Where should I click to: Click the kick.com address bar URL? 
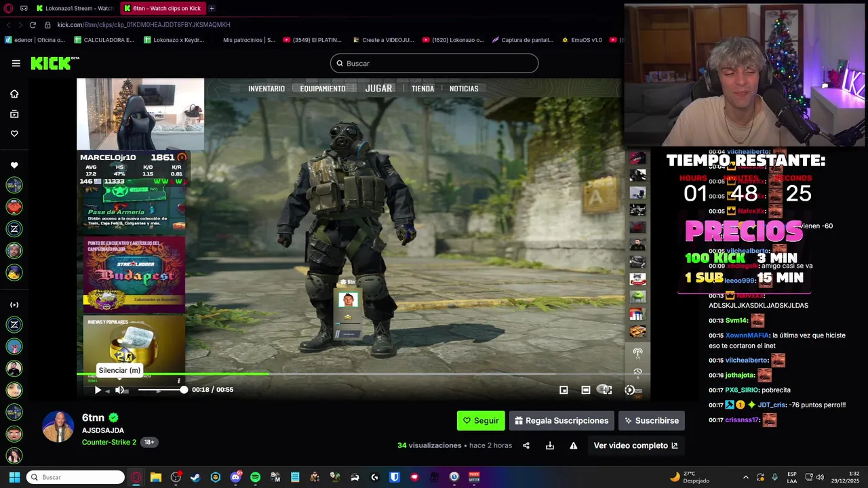point(144,25)
